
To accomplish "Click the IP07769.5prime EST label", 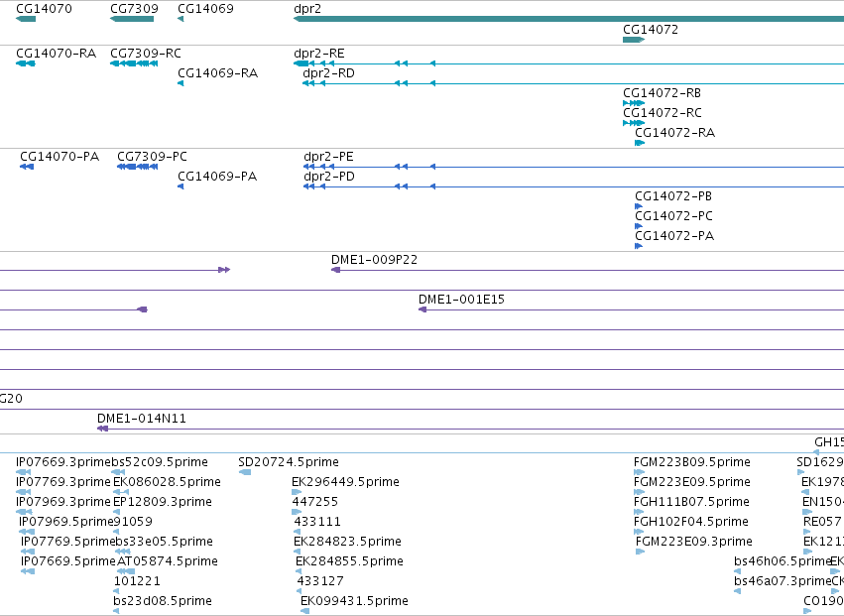I will coord(68,542).
